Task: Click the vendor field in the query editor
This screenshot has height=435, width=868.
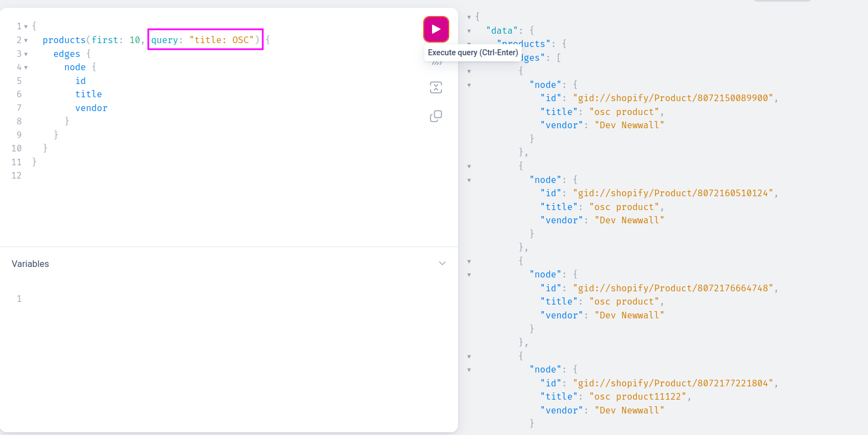Action: [x=91, y=108]
